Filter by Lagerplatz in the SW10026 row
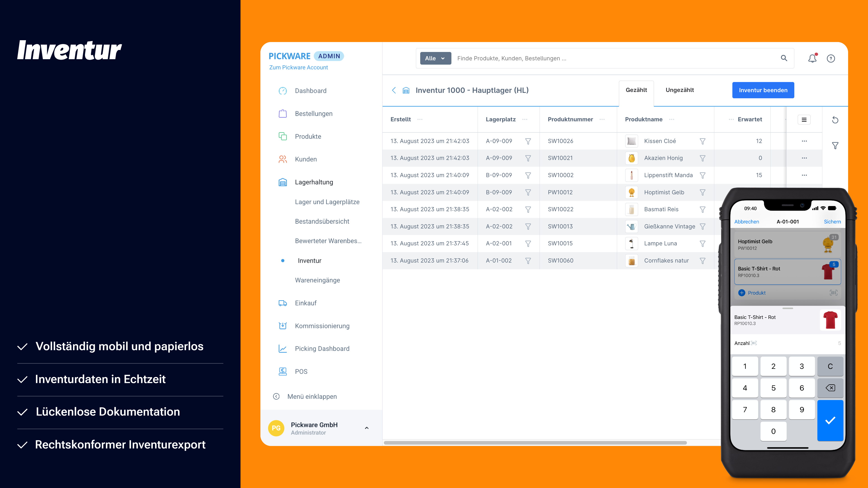This screenshot has width=868, height=488. click(x=528, y=141)
